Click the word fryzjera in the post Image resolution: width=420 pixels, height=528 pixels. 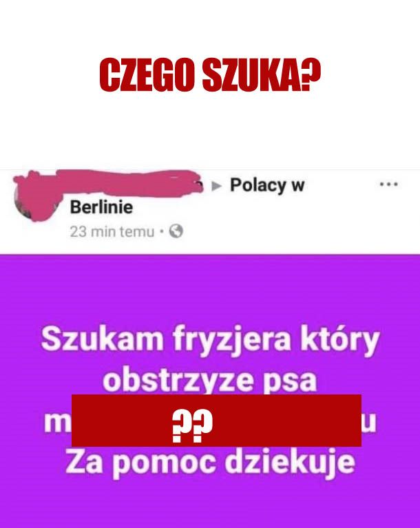click(x=232, y=340)
